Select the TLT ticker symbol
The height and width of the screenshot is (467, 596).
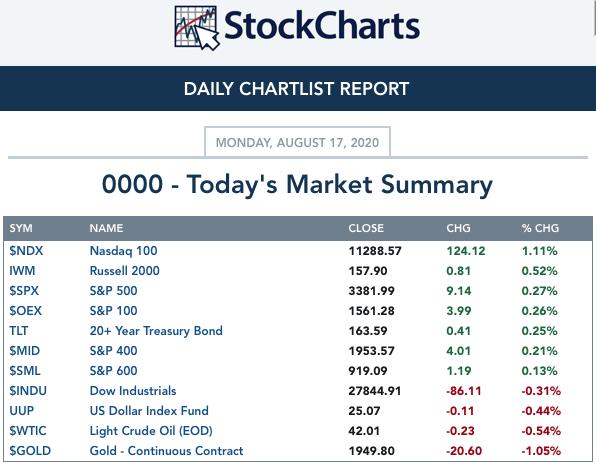pos(19,331)
